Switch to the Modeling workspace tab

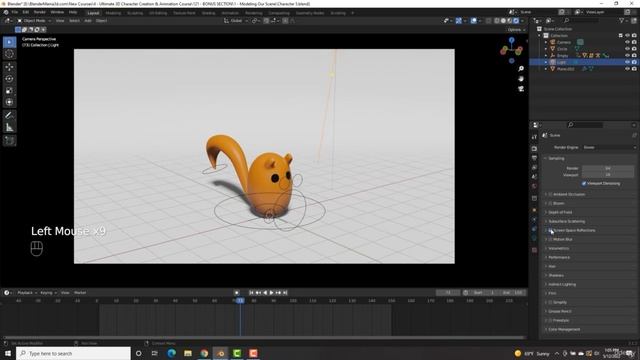113,13
